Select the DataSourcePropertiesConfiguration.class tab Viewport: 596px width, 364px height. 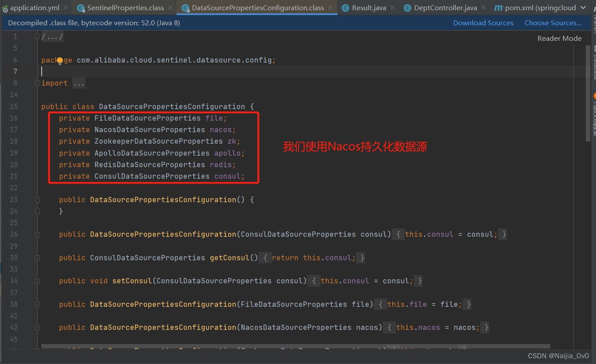pos(258,8)
